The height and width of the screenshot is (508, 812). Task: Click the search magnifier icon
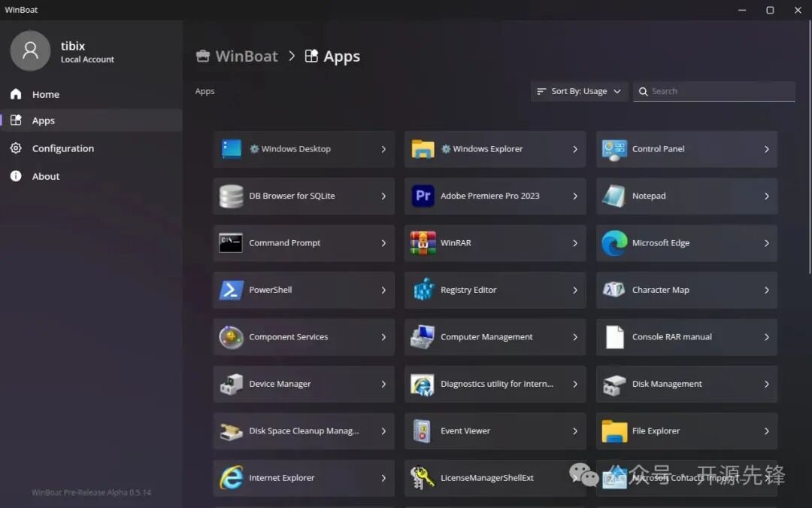click(643, 92)
